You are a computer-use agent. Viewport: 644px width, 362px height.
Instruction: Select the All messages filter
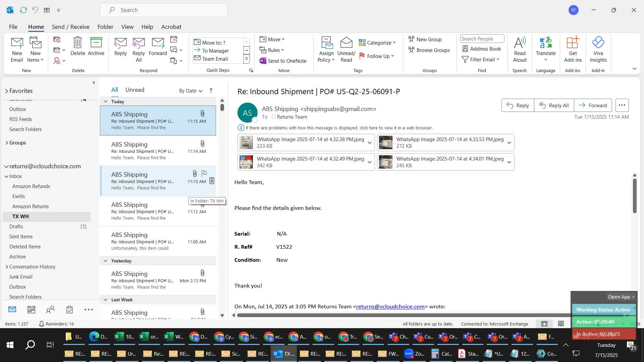tap(115, 90)
